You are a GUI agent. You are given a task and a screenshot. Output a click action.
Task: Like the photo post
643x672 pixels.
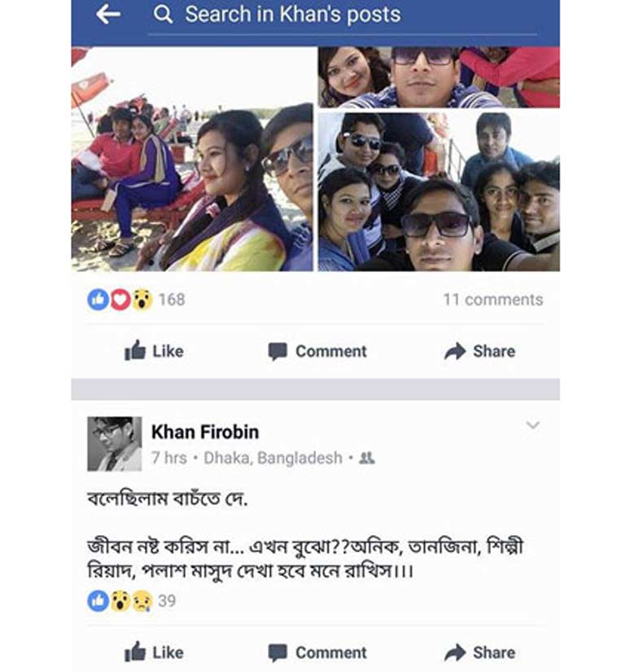pos(154,351)
